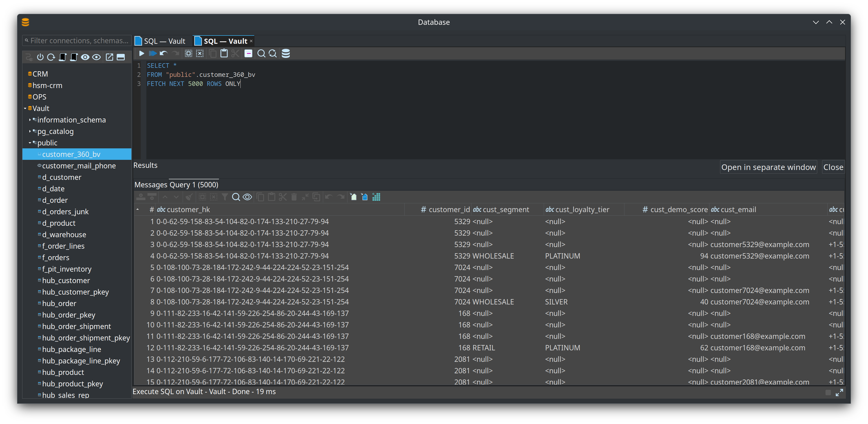
Task: Click trash delete icon in results toolbar
Action: pos(294,197)
